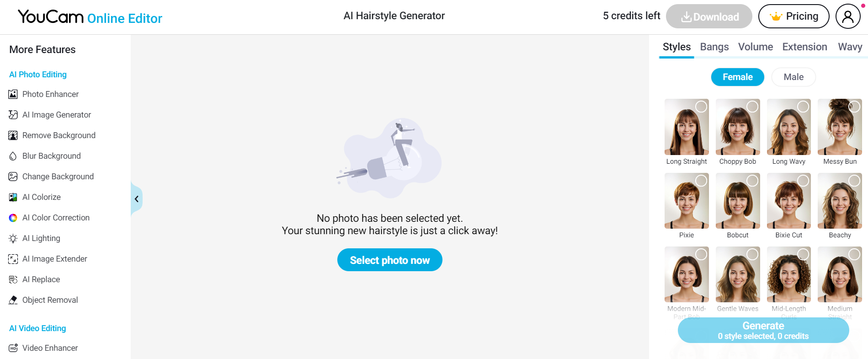Open the AI Color Correction wheel icon
The width and height of the screenshot is (868, 359).
[13, 218]
